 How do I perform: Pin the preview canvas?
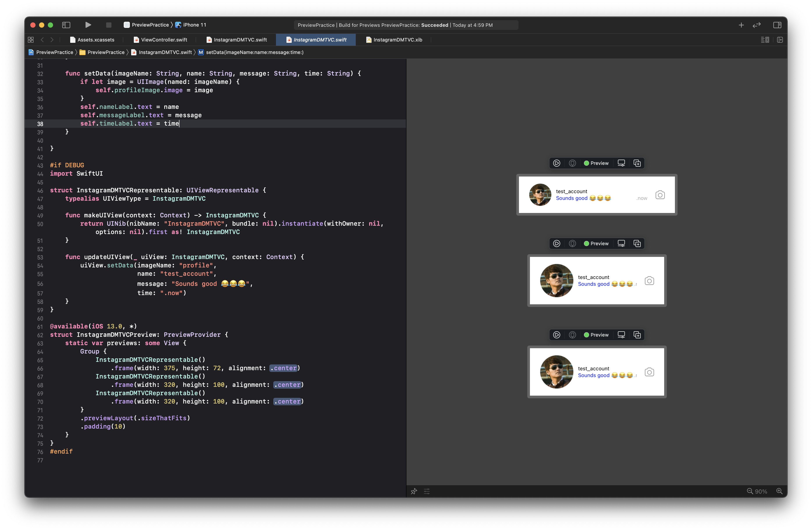pyautogui.click(x=414, y=491)
